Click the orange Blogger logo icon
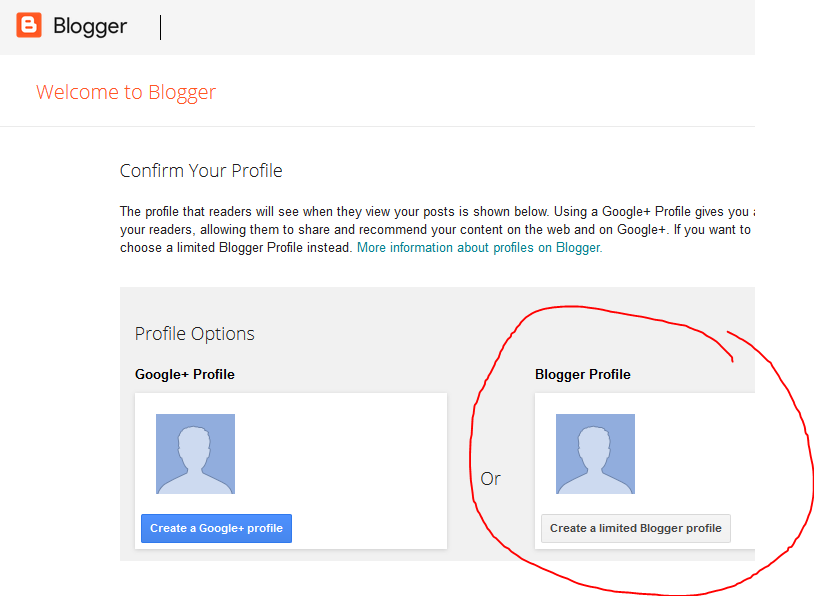 (x=29, y=26)
